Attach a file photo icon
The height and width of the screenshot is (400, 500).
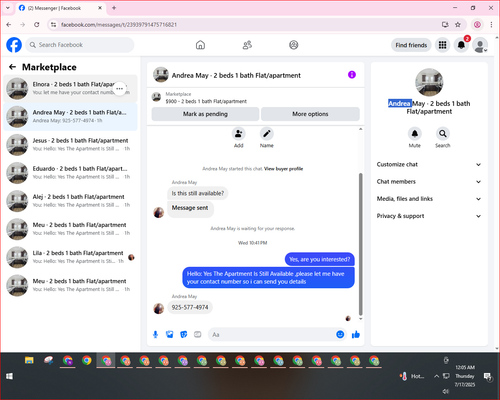(170, 334)
